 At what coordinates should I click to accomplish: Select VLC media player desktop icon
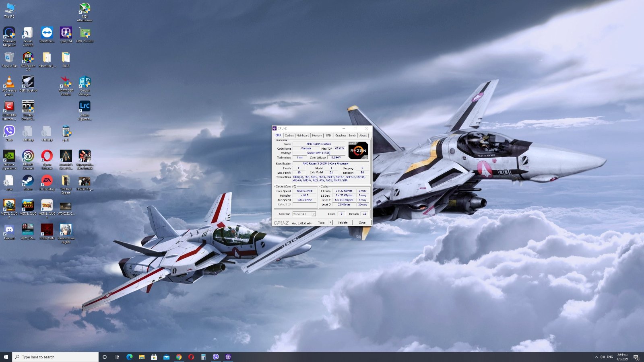tap(9, 86)
